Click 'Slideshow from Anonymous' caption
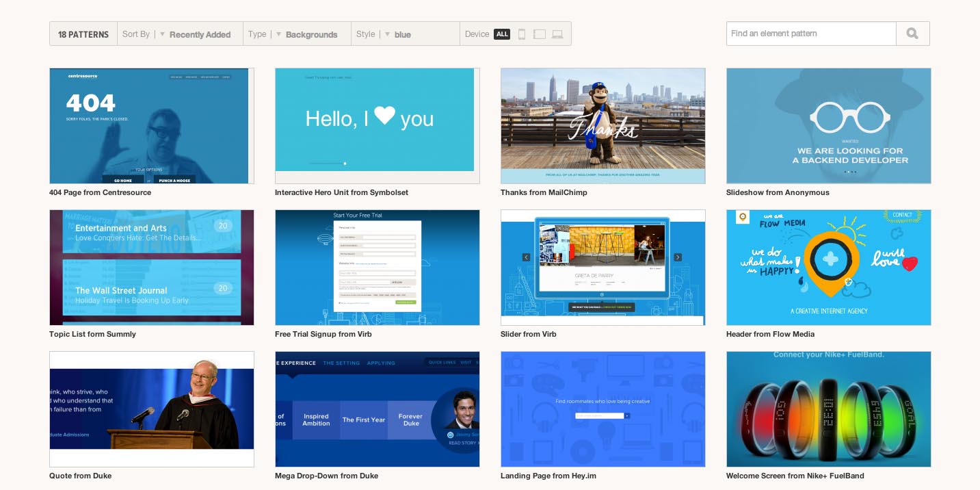 778,192
